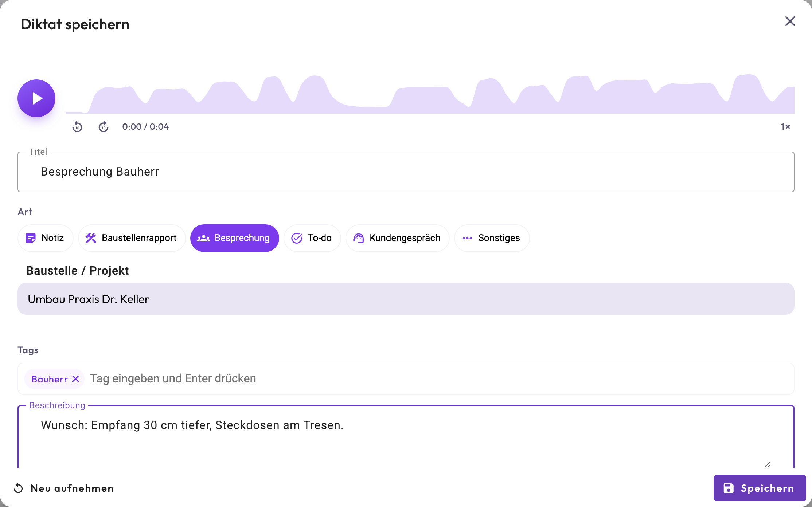Click into the Beschreibung text area
Screen dimensions: 812x507
tap(406, 437)
